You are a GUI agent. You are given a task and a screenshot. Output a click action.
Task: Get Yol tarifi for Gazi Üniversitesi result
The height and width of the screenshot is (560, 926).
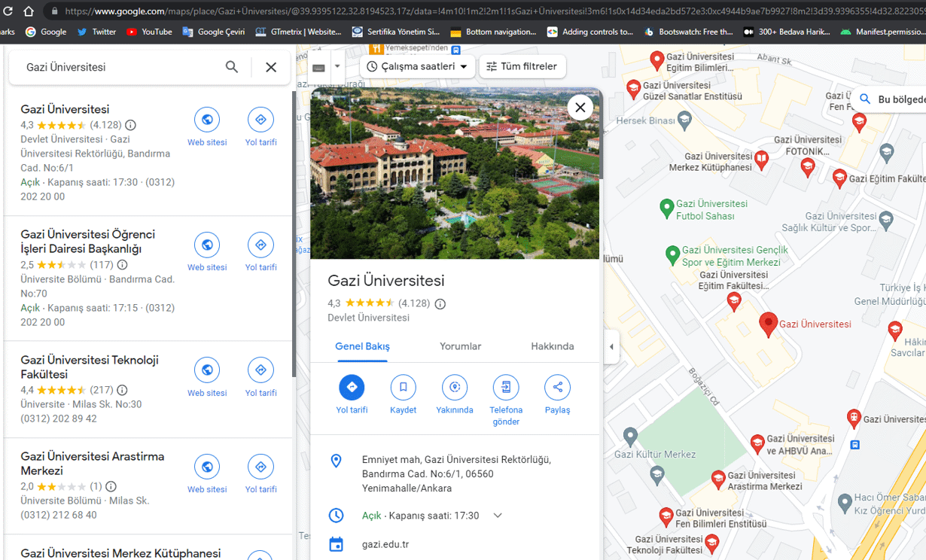point(260,126)
